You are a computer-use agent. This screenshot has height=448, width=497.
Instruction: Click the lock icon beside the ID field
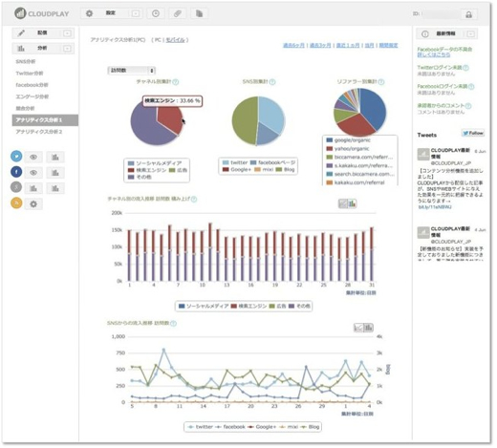tap(468, 14)
